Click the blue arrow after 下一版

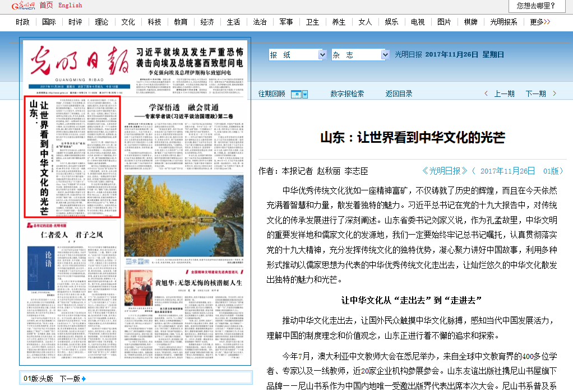pyautogui.click(x=84, y=379)
